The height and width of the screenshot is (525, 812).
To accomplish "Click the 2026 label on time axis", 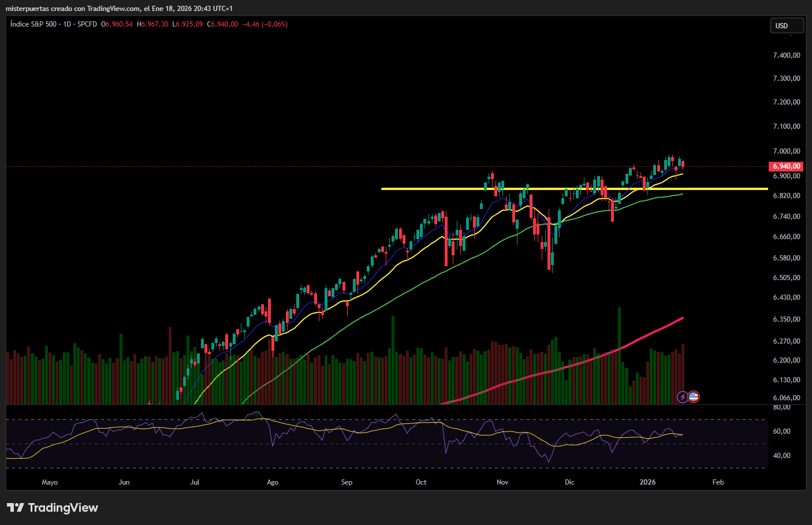I will click(x=648, y=482).
